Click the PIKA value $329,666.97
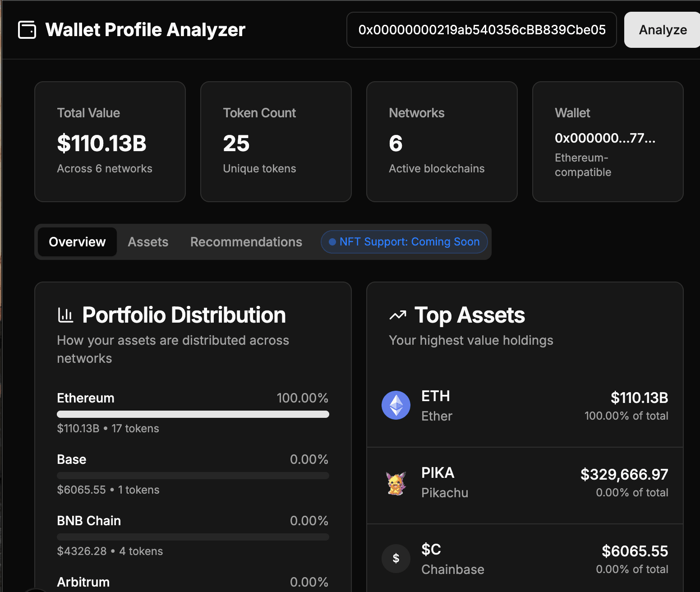 click(624, 475)
